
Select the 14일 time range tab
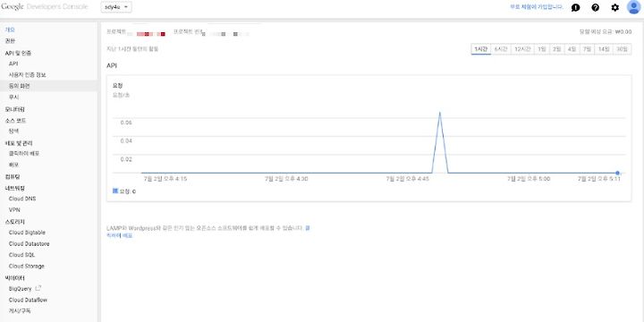pos(604,49)
